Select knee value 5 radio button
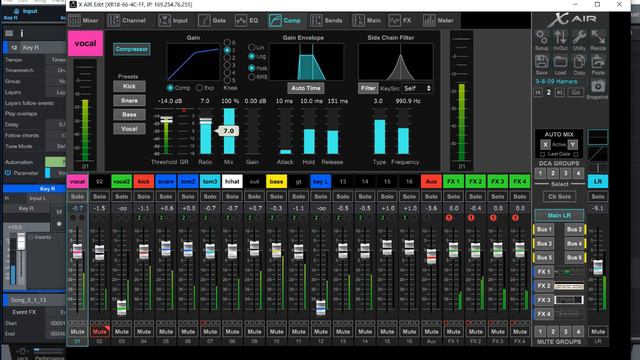Viewport: 640px width, 360px height. click(x=227, y=80)
